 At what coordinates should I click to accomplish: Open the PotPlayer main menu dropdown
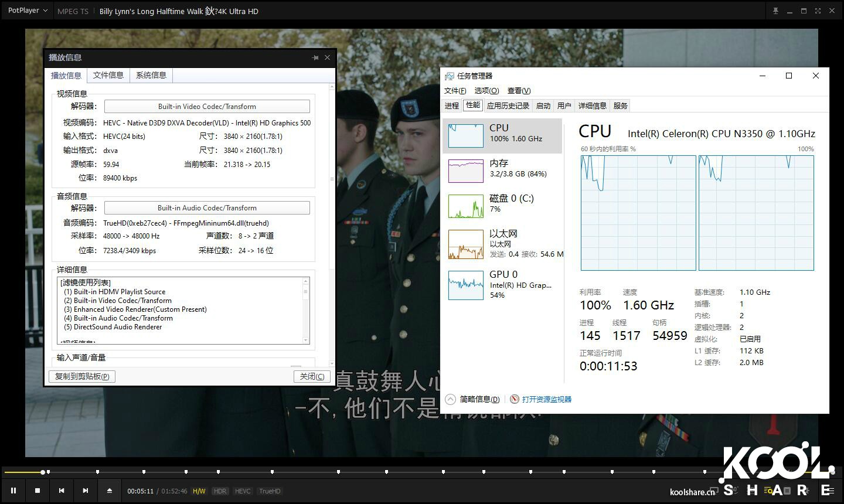point(26,10)
